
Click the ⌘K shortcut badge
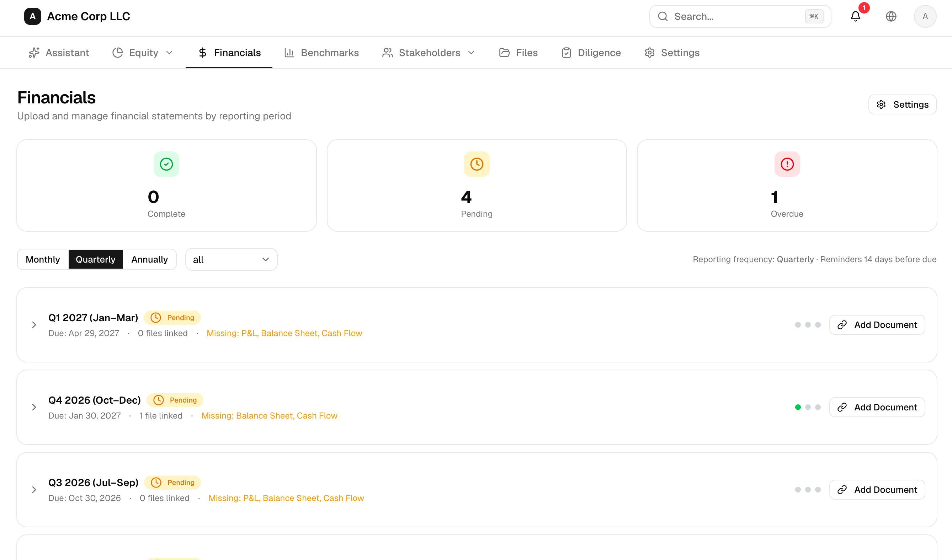coord(814,16)
